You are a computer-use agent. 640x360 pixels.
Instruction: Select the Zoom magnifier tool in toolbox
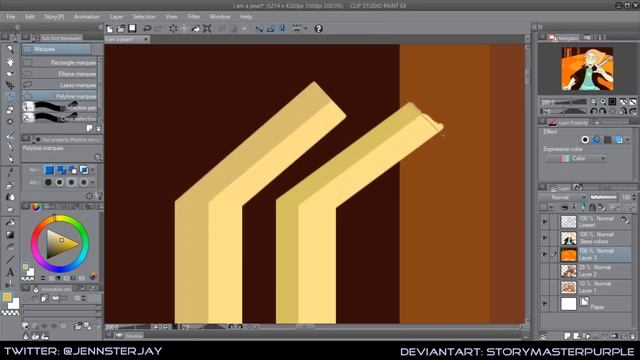point(10,50)
